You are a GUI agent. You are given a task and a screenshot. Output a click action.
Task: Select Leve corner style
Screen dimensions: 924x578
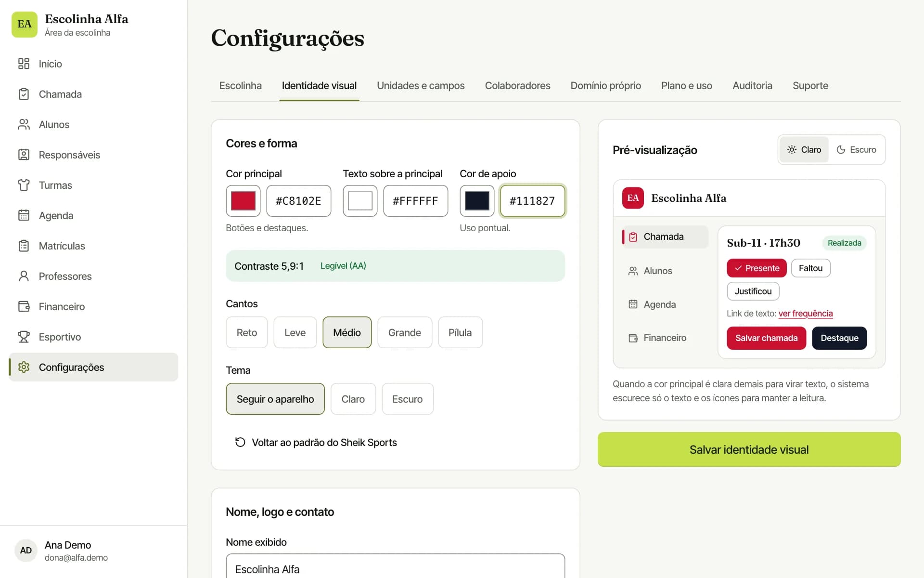click(x=295, y=332)
